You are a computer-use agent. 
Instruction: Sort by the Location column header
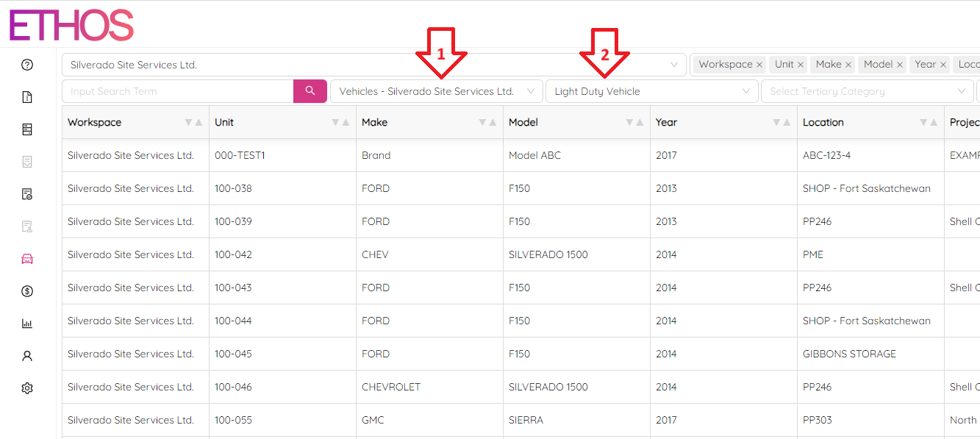click(823, 122)
